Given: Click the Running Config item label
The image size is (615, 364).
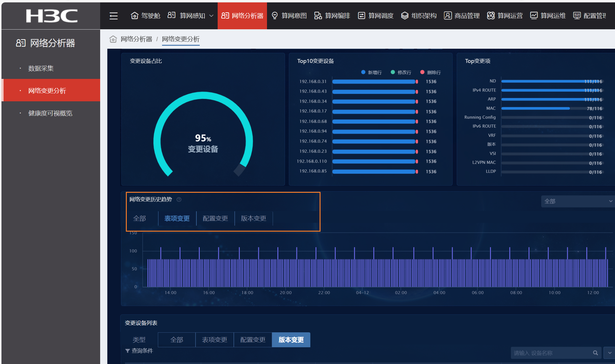Looking at the screenshot, I should (480, 117).
